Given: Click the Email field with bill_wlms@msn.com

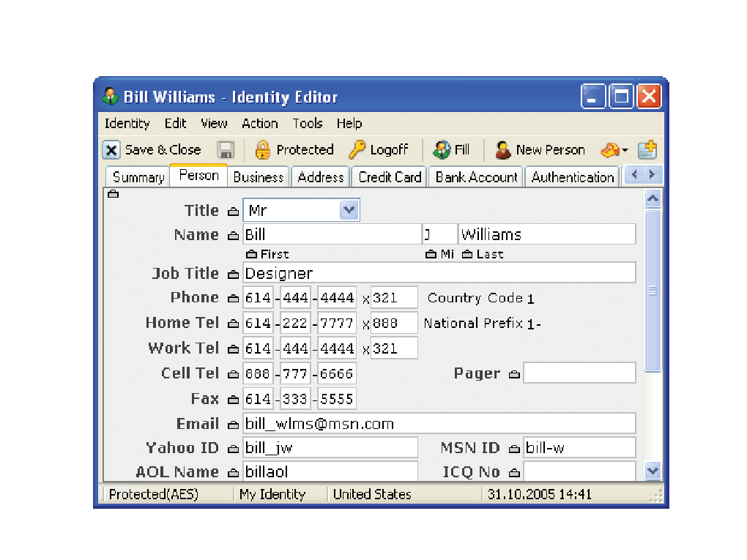Looking at the screenshot, I should (x=439, y=424).
